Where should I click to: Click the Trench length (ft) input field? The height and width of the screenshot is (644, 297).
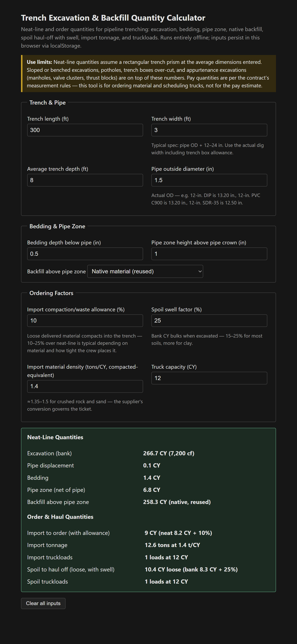click(85, 130)
